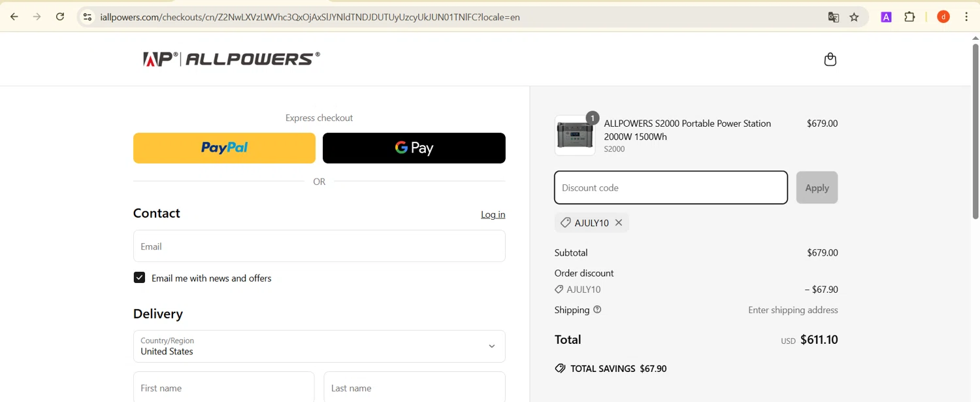Open the Country/Region dropdown

319,346
